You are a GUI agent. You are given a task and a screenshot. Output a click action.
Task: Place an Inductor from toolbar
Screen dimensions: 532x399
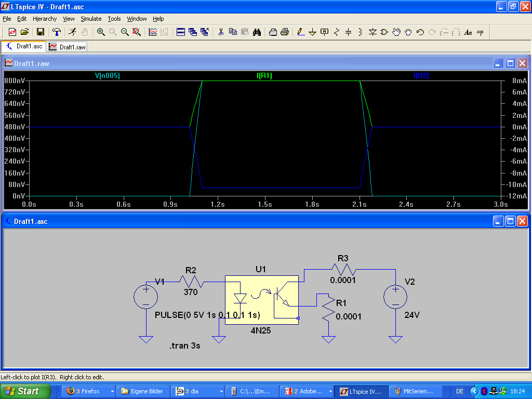coord(361,32)
